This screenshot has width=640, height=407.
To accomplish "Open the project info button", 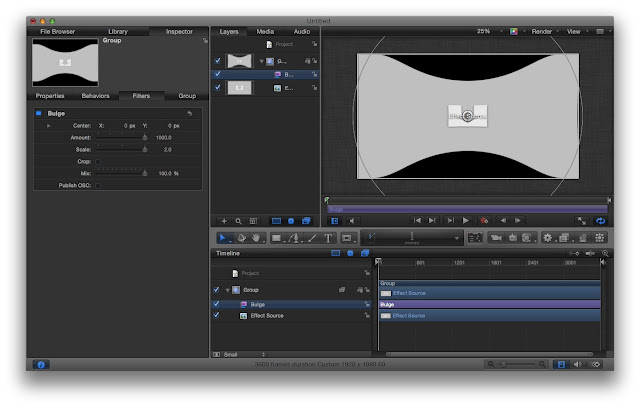I will (41, 365).
